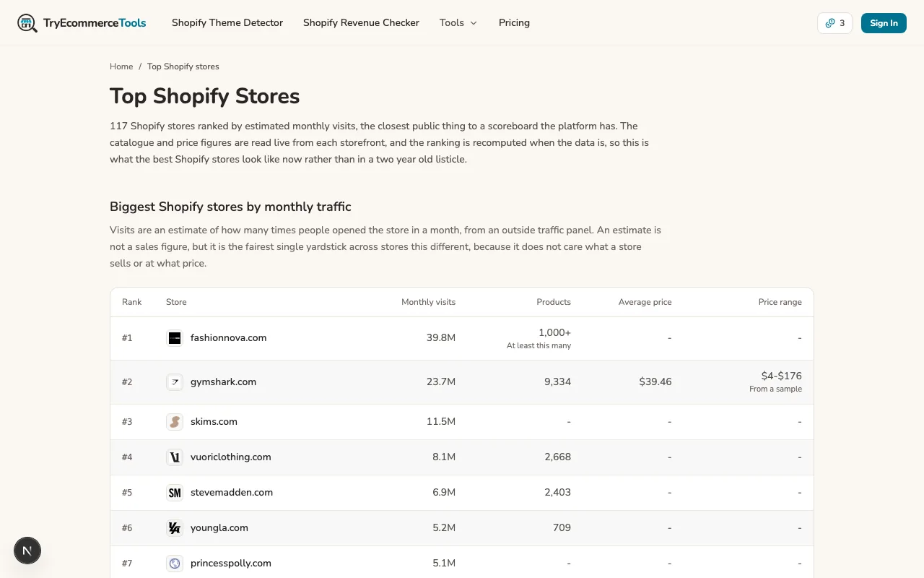This screenshot has width=924, height=578.
Task: Click the rank #1 cell
Action: pyautogui.click(x=127, y=338)
